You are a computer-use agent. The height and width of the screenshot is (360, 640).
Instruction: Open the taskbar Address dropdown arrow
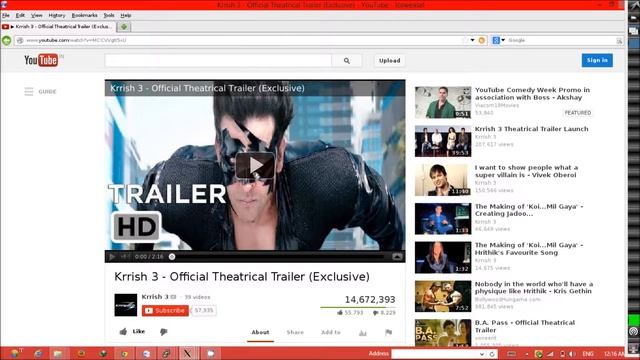(x=482, y=354)
